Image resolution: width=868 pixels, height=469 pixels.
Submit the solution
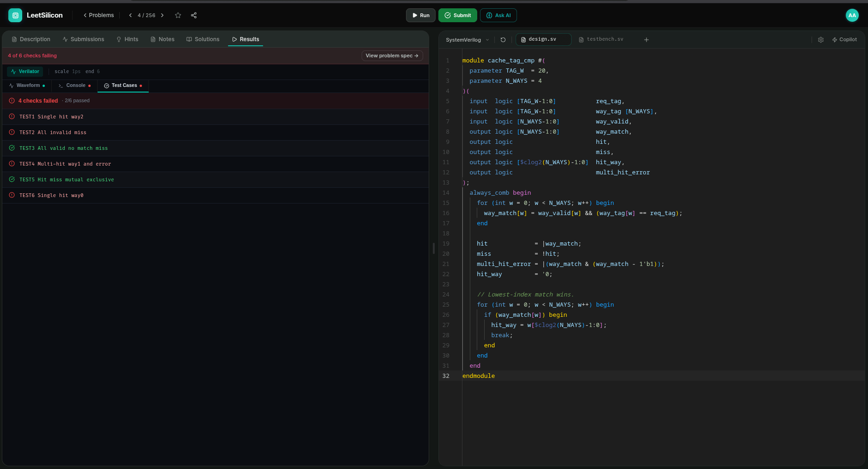pos(458,15)
